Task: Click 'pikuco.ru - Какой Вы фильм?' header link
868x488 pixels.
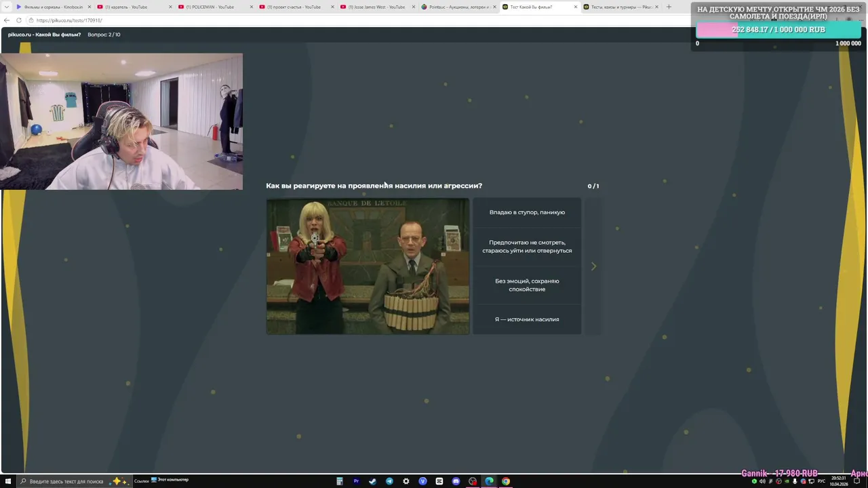Action: coord(44,35)
